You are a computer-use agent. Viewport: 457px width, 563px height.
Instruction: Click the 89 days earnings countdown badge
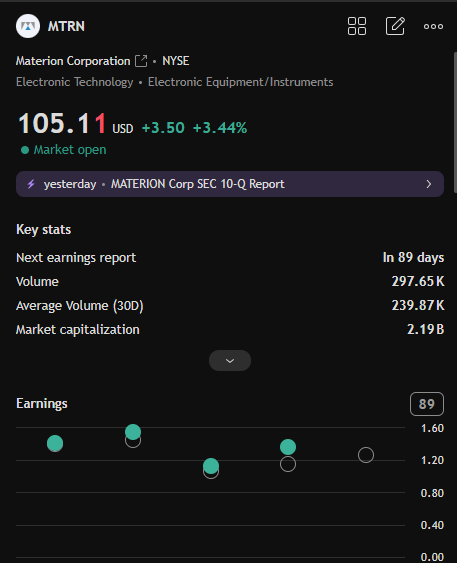(427, 404)
